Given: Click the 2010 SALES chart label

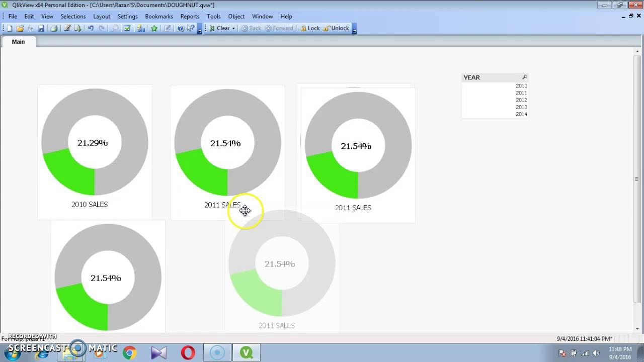Looking at the screenshot, I should click(90, 204).
